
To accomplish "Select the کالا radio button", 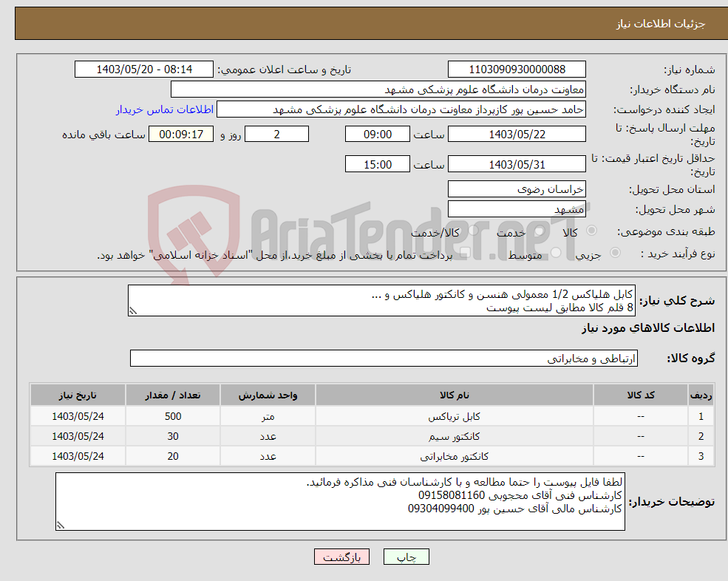I will tap(591, 231).
